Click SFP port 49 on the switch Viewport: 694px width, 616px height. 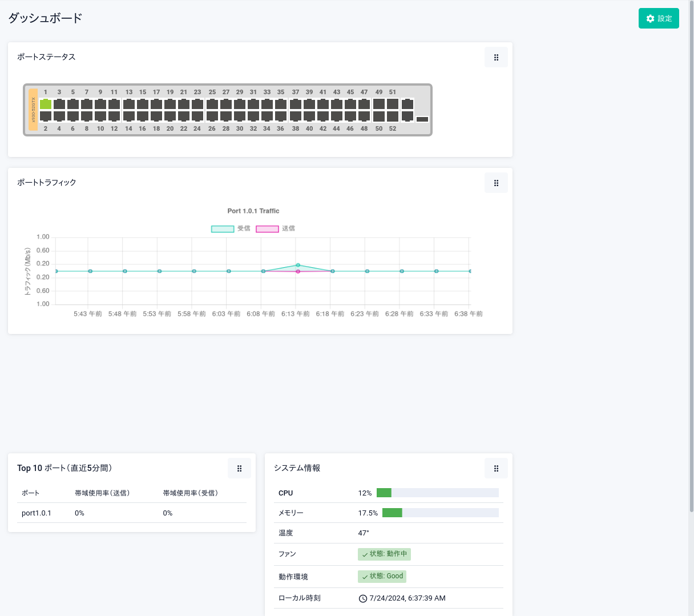coord(379,104)
